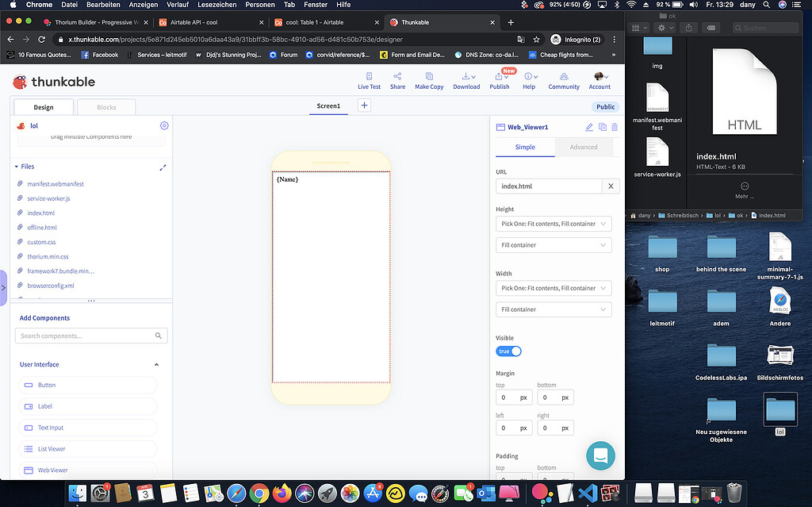Image resolution: width=812 pixels, height=507 pixels.
Task: Open the Intercom chat bubble
Action: pos(600,455)
